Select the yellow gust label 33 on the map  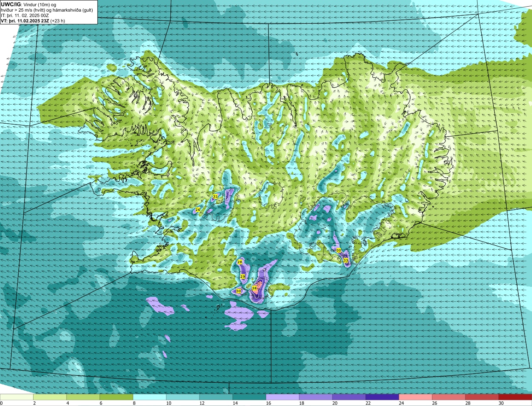tap(346, 260)
